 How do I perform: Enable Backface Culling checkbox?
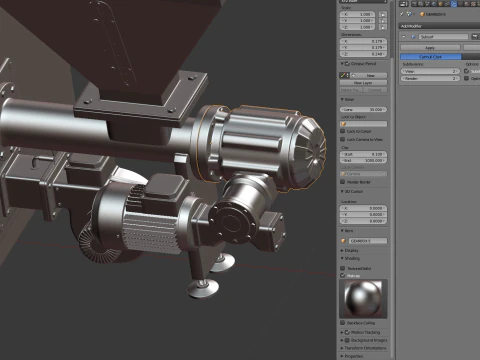tap(343, 323)
